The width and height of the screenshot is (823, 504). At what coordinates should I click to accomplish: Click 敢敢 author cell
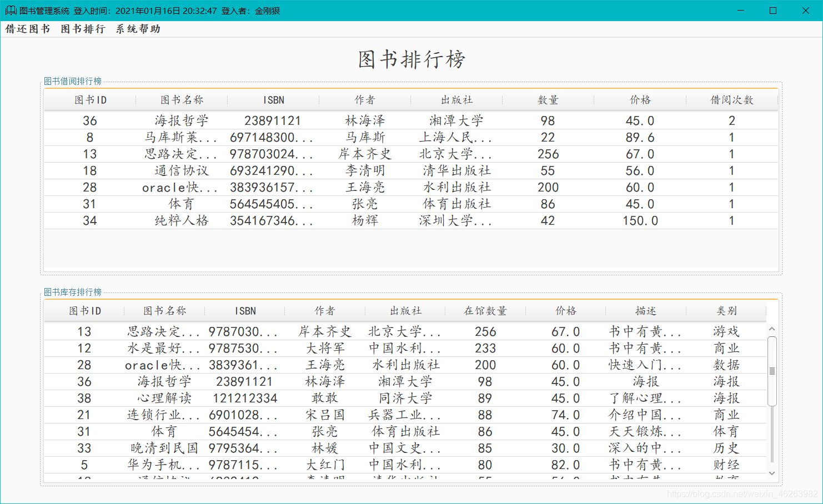pyautogui.click(x=325, y=398)
